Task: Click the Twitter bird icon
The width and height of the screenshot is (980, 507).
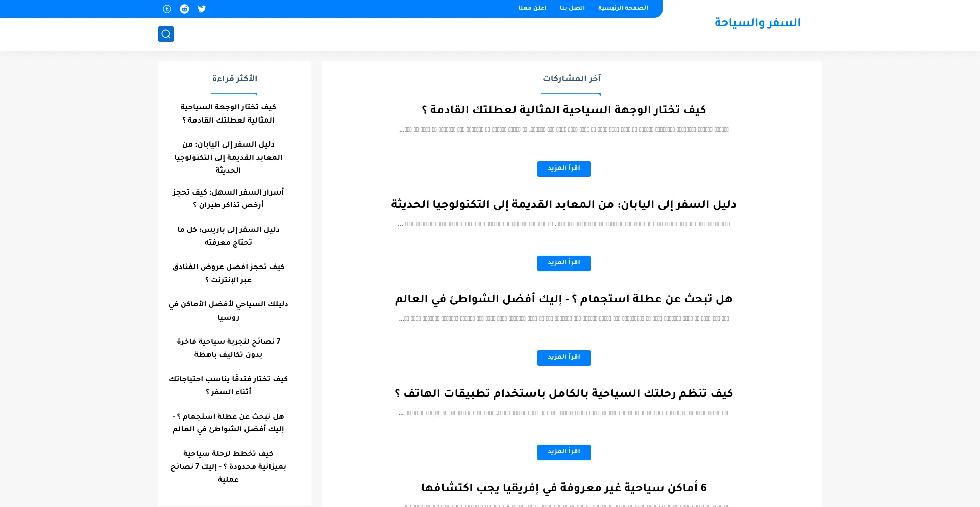Action: pos(202,9)
